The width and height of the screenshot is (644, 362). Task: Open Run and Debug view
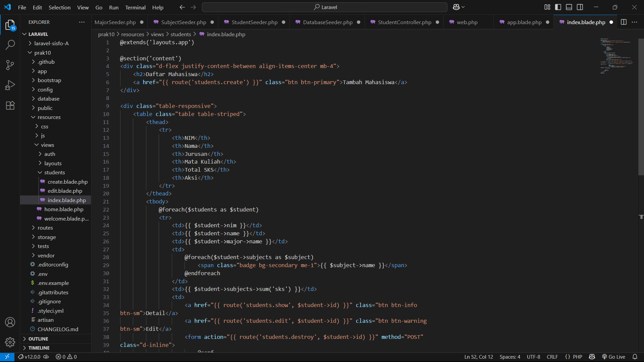pyautogui.click(x=10, y=85)
